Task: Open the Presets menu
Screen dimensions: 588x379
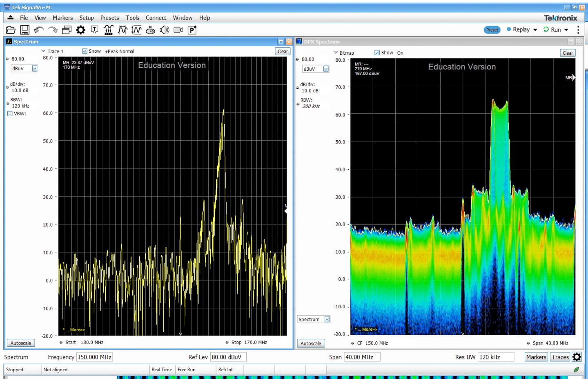Action: (109, 18)
